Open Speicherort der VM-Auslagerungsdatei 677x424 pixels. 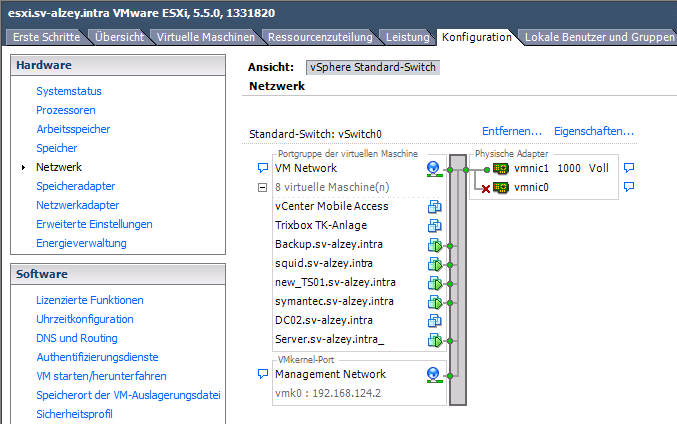[x=128, y=395]
